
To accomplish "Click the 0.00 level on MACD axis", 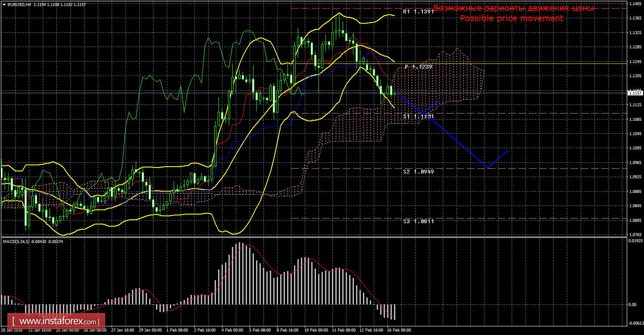I will click(x=632, y=305).
